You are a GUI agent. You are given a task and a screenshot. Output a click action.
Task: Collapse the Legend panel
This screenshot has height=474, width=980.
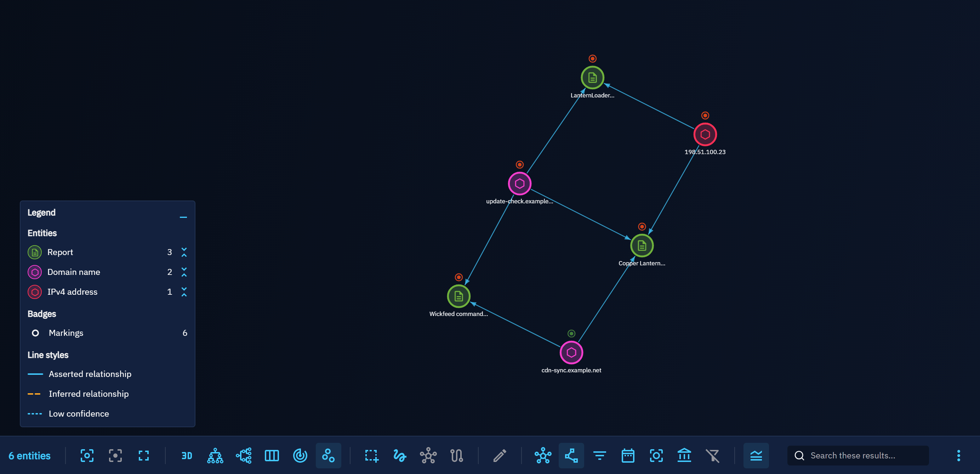[183, 217]
